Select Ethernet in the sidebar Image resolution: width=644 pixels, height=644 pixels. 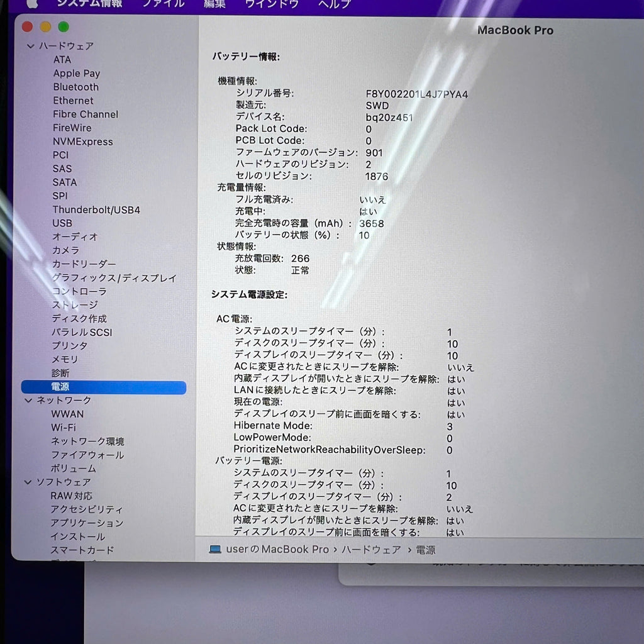click(73, 100)
